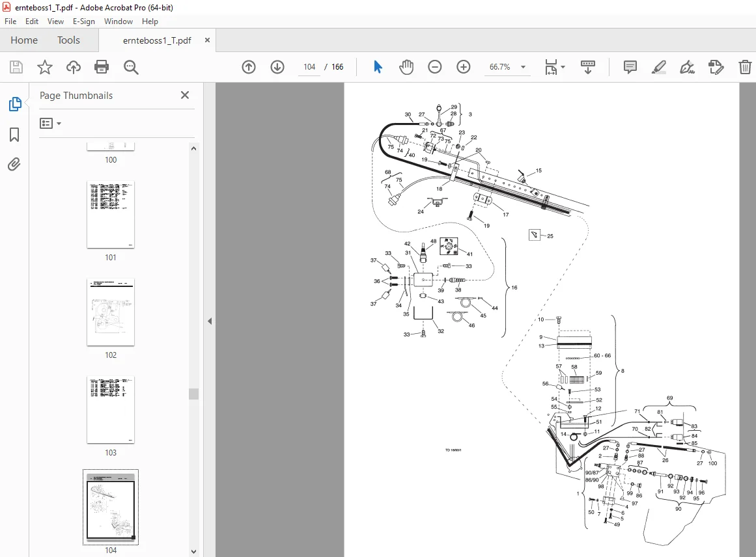756x557 pixels.
Task: Open the Window menu
Action: click(x=118, y=21)
